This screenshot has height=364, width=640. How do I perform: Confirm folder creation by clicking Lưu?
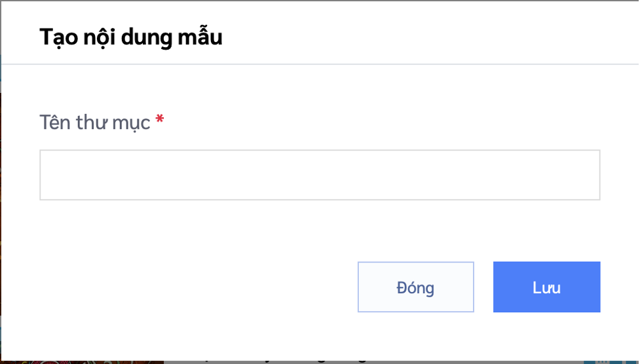(x=546, y=287)
